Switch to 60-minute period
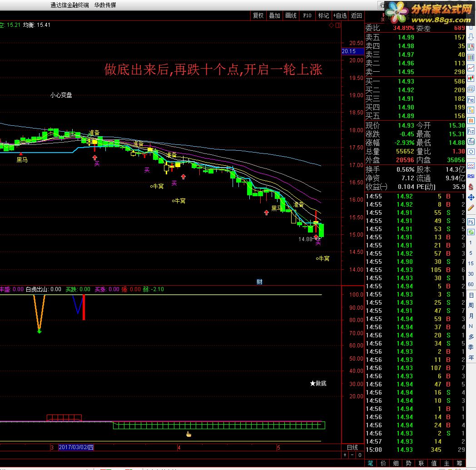The width and height of the screenshot is (476, 470). [471, 284]
